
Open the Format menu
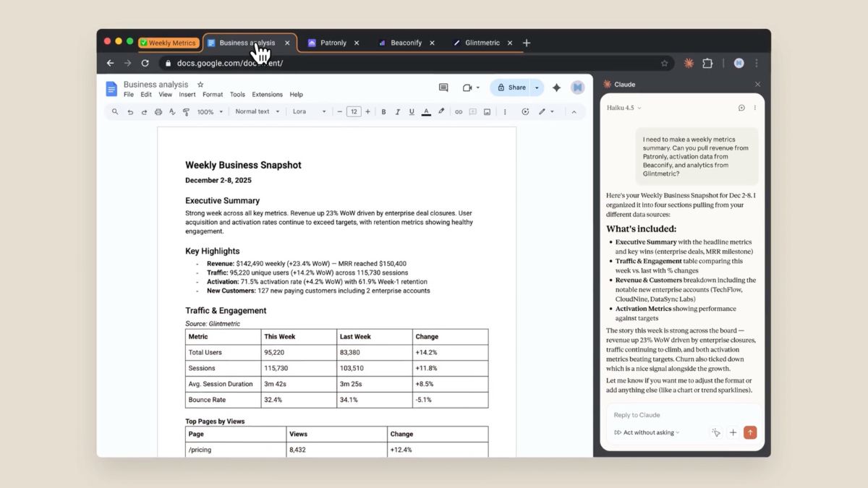(x=213, y=95)
